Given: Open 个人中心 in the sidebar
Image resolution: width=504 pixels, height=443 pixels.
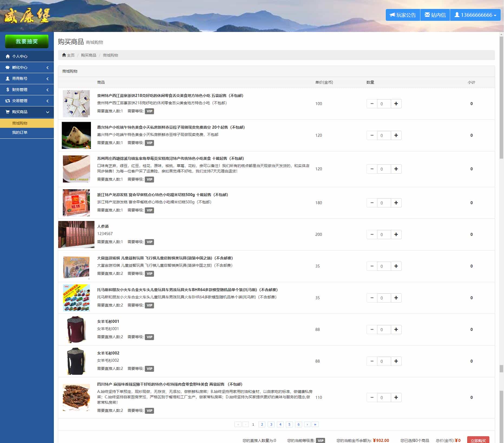Looking at the screenshot, I should tap(27, 56).
